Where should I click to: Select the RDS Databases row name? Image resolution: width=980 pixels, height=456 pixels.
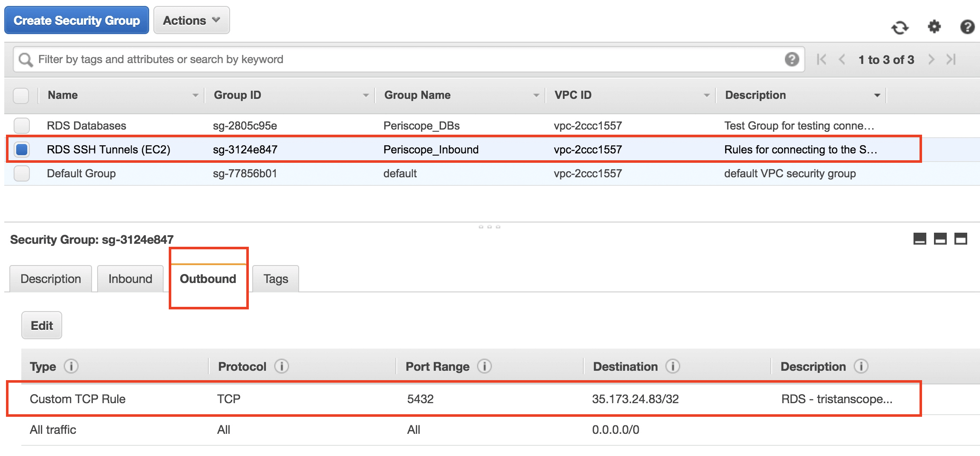[x=86, y=126]
